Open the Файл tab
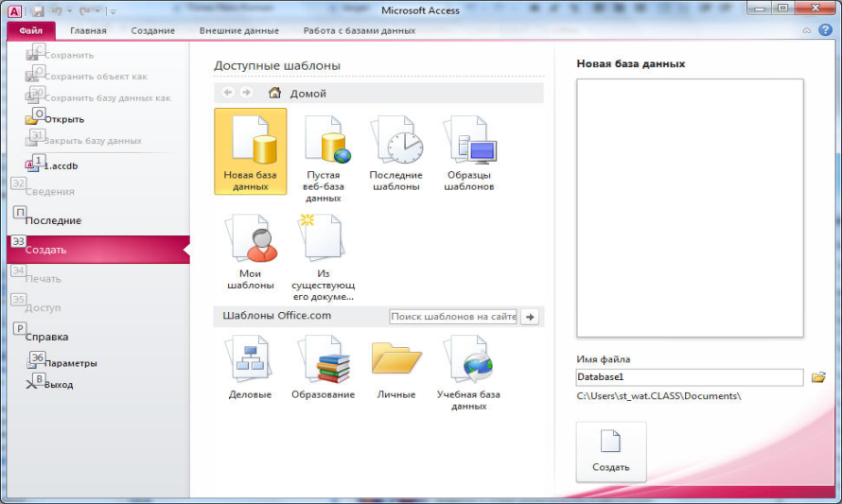Image resolution: width=842 pixels, height=504 pixels. coord(31,30)
